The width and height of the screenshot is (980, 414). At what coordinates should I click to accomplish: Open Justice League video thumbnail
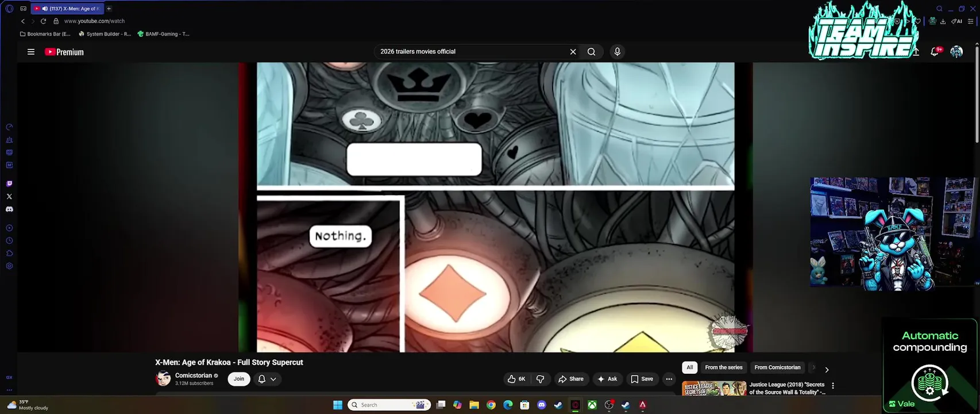714,388
